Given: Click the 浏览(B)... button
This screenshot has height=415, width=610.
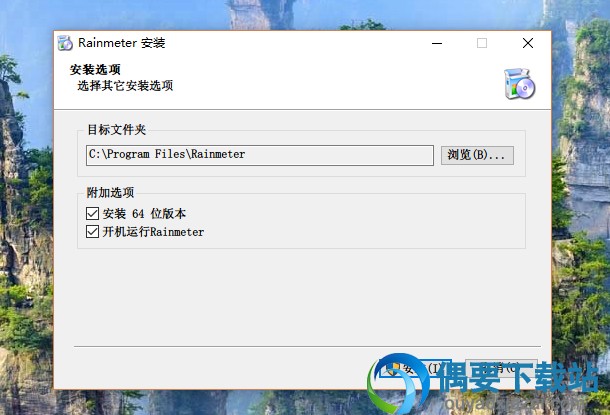Looking at the screenshot, I should point(477,155).
